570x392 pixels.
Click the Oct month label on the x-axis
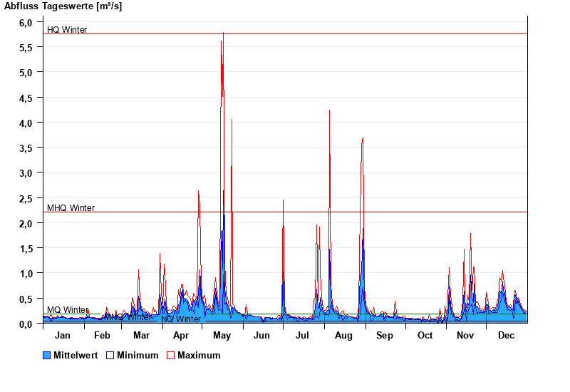click(425, 336)
